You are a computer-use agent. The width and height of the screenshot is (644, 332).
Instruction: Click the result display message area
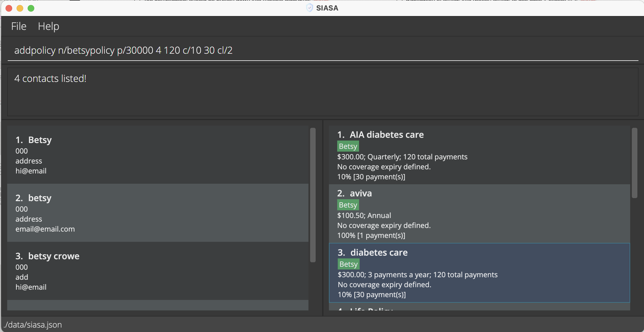(x=322, y=92)
